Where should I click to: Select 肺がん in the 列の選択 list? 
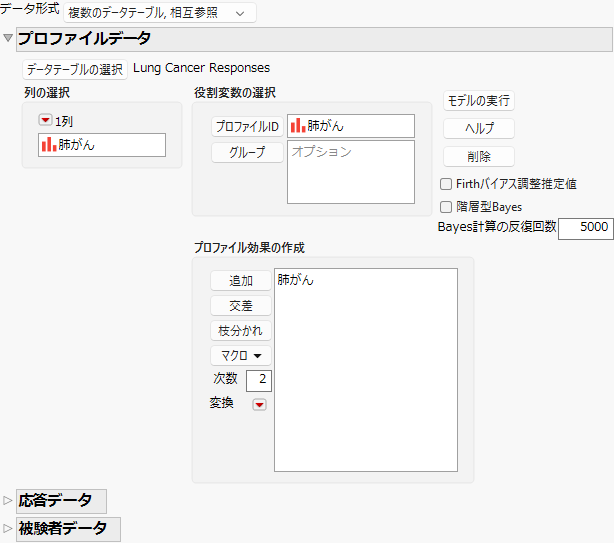[102, 145]
